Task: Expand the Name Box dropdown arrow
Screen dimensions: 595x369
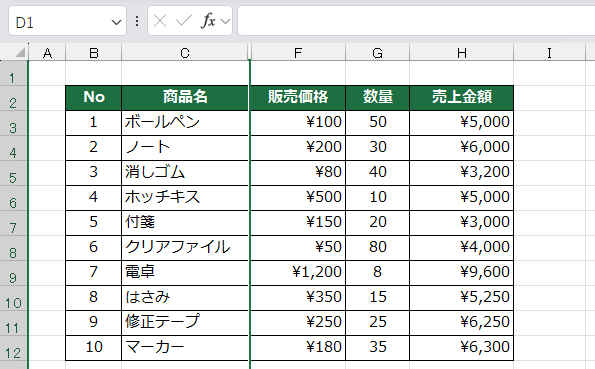Action: (116, 22)
